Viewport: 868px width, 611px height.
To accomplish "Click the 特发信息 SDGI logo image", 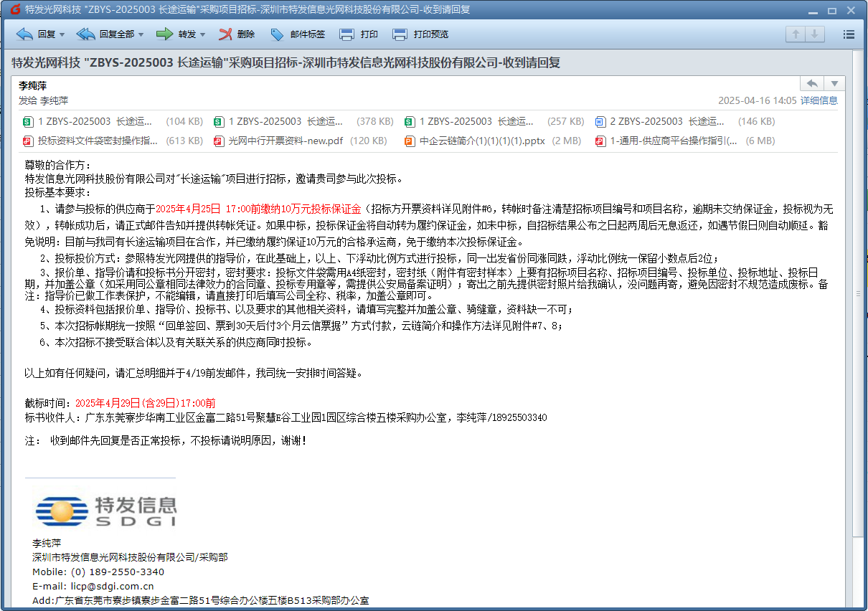I will point(106,510).
